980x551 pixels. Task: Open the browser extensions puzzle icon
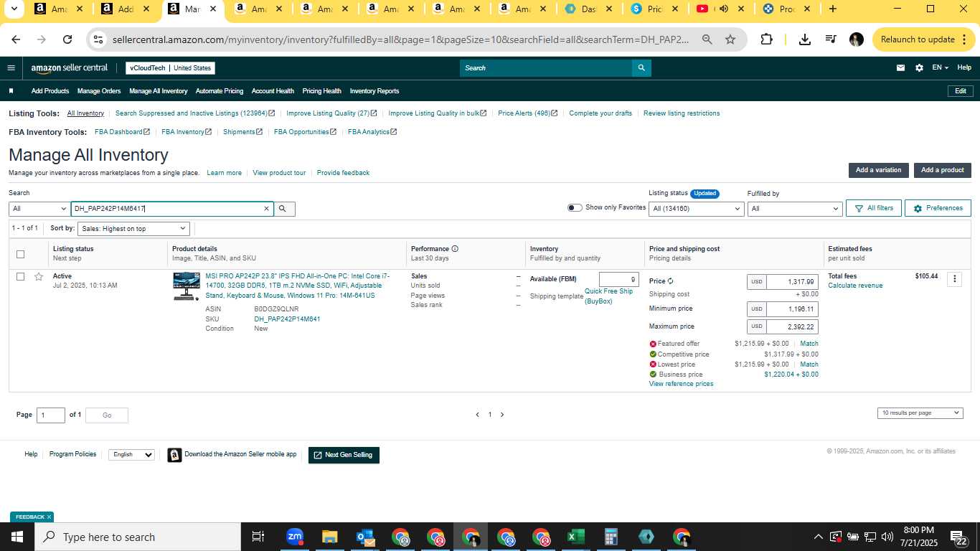point(766,39)
